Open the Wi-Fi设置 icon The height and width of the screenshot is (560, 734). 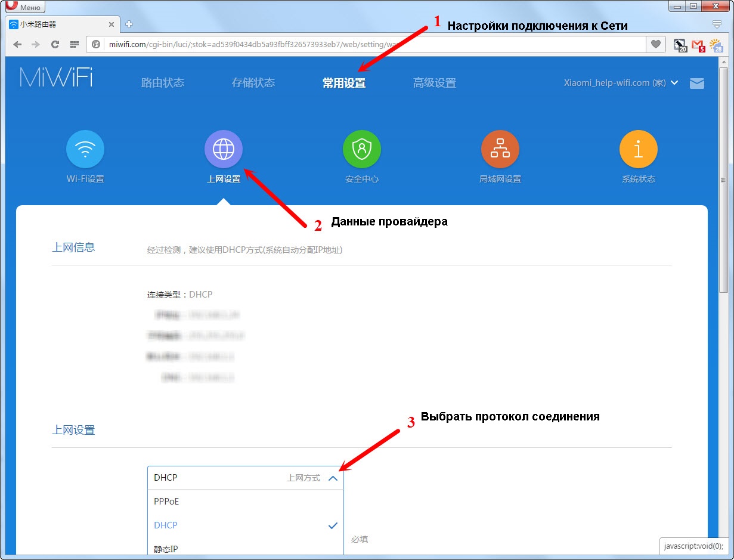coord(85,150)
